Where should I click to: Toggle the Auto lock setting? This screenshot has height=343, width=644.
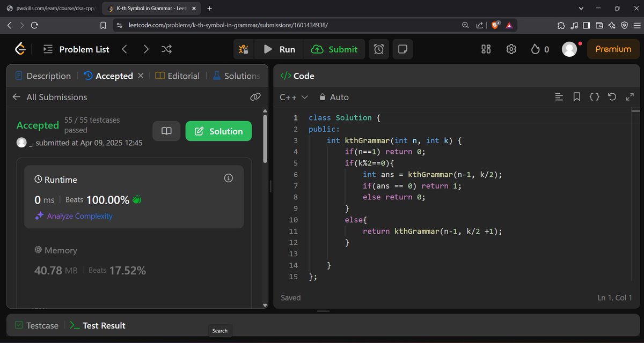334,97
